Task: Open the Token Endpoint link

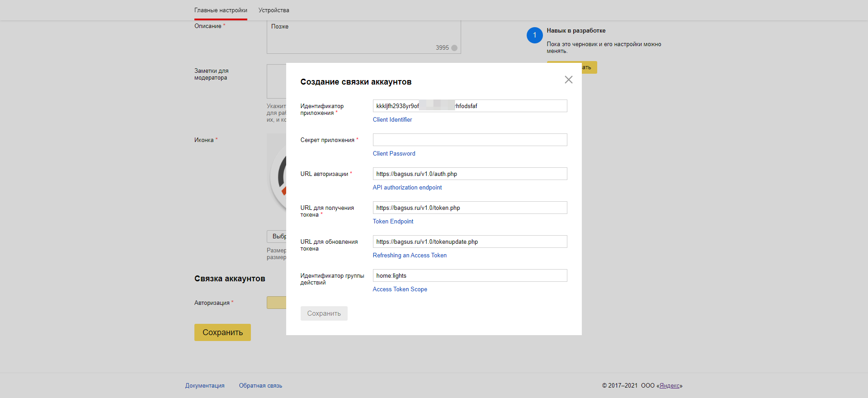Action: (x=393, y=222)
